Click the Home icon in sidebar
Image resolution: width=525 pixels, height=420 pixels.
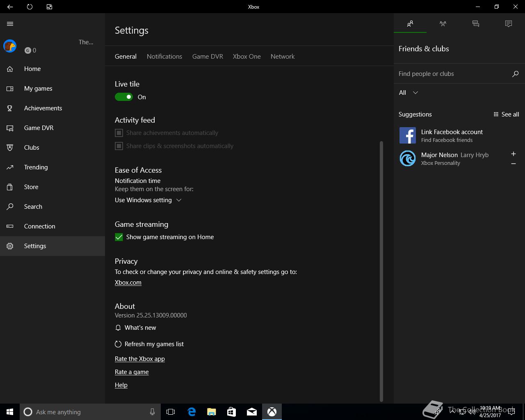pyautogui.click(x=10, y=69)
